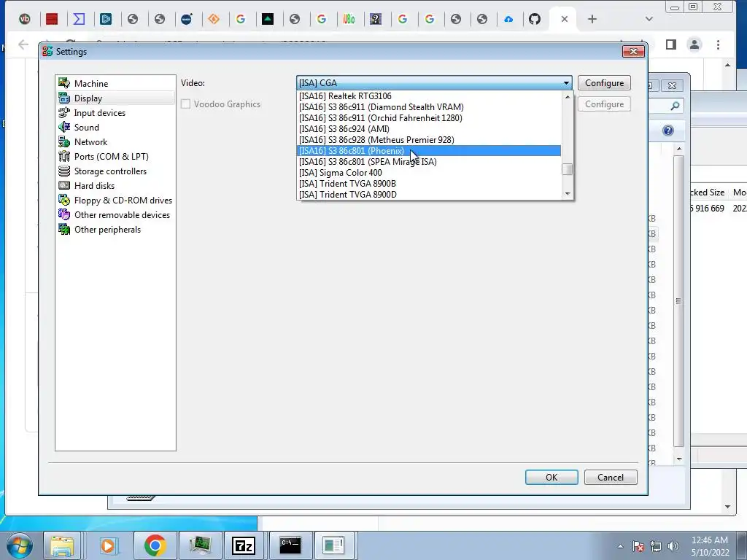
Task: Choose S3 86c924 (AMI) video card
Action: click(429, 129)
